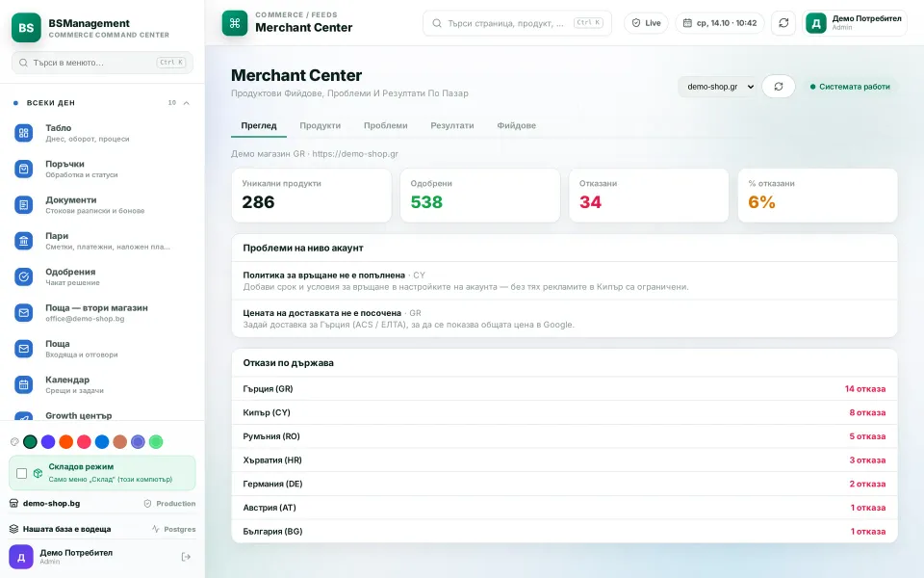This screenshot has height=578, width=924.
Task: Click refresh button next to demo-shop.gr
Action: tap(779, 87)
